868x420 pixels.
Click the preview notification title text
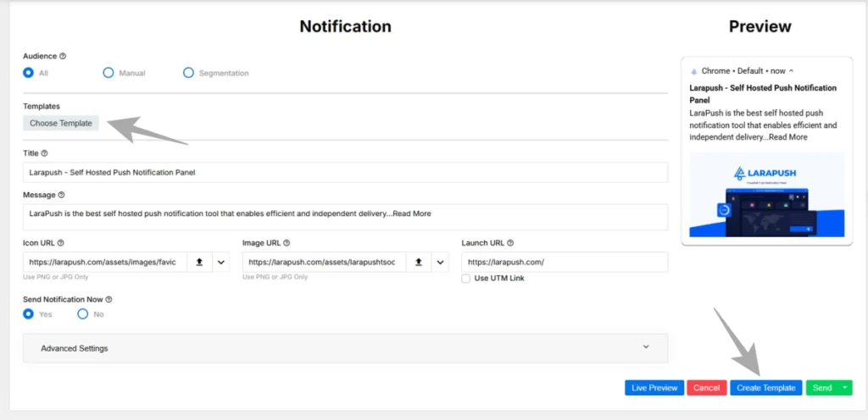pos(763,94)
